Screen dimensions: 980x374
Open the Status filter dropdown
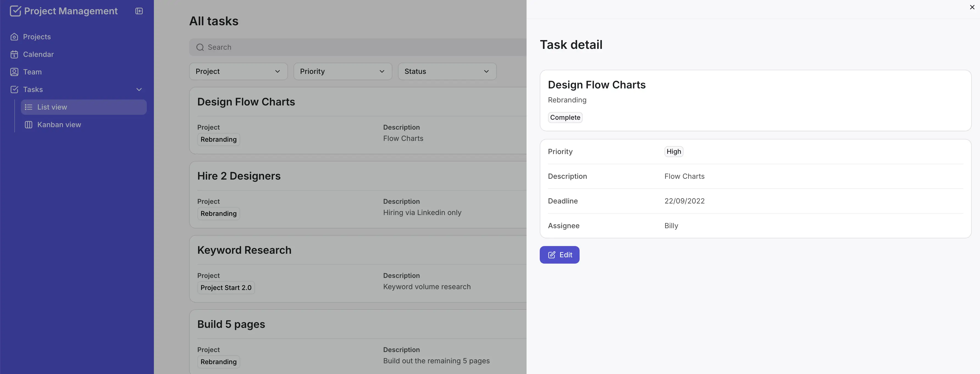coord(447,71)
